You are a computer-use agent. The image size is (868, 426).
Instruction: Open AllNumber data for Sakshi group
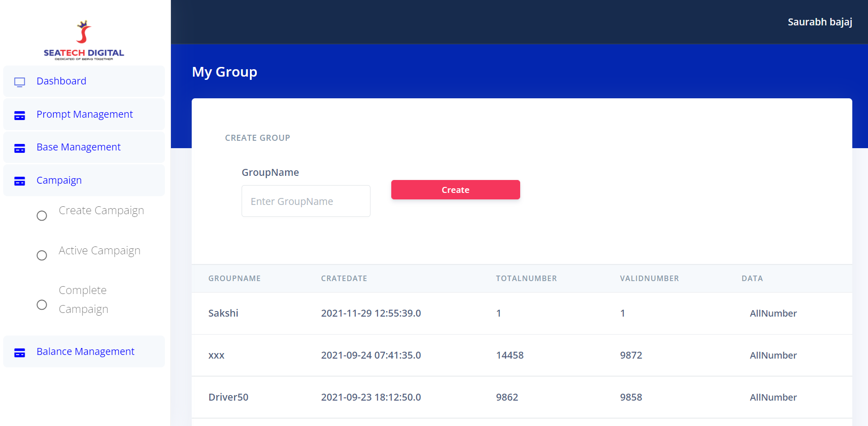pyautogui.click(x=773, y=313)
